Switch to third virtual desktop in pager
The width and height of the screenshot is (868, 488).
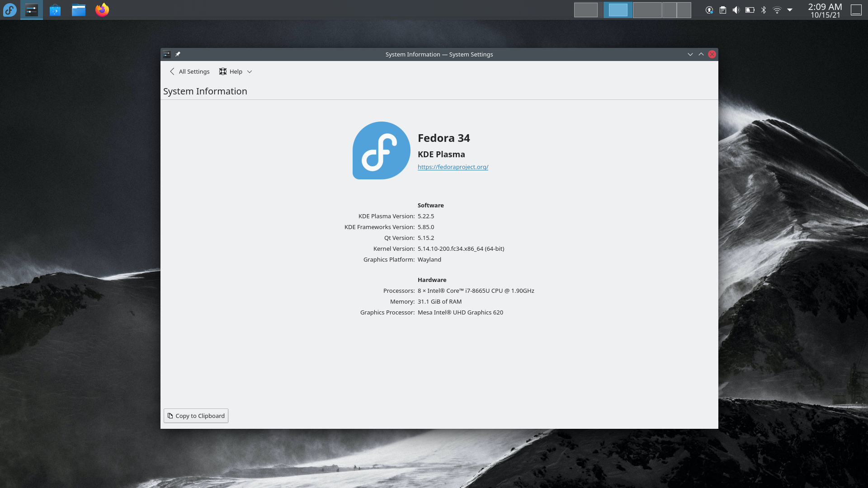coord(647,10)
